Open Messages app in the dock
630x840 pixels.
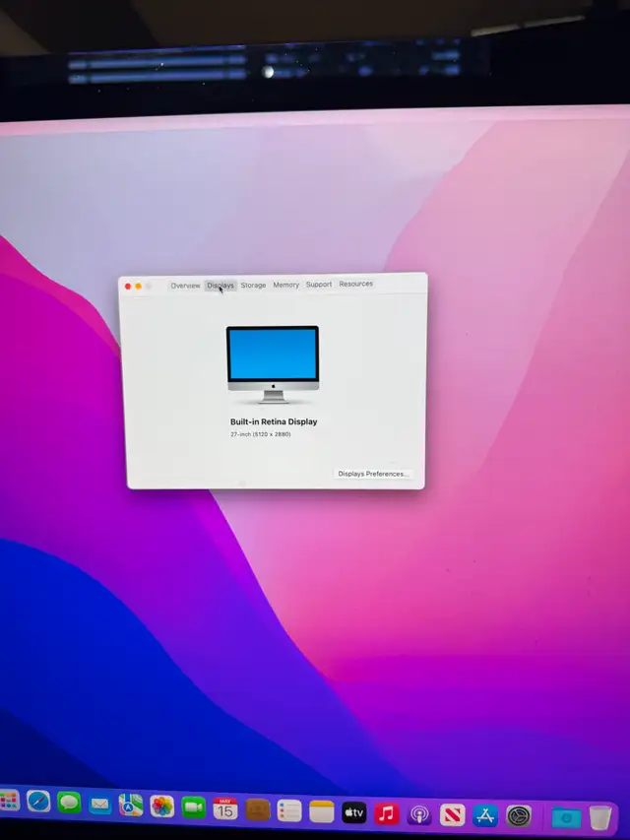tap(69, 803)
